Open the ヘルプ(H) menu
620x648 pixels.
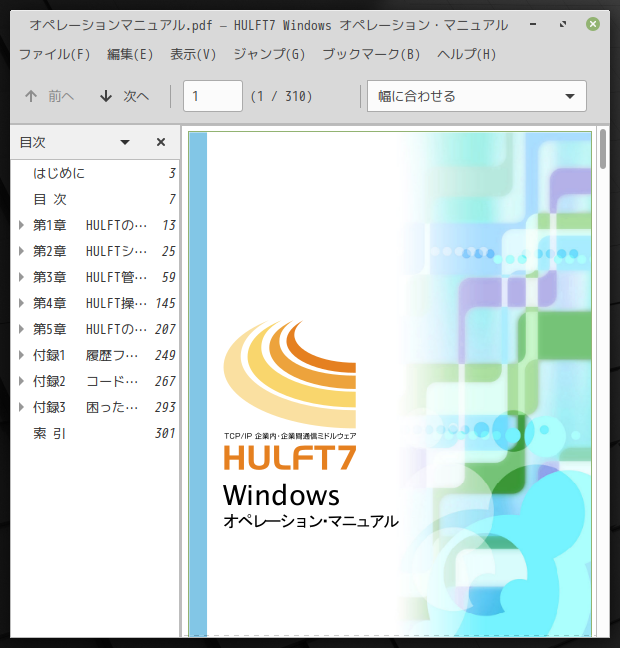tap(467, 54)
